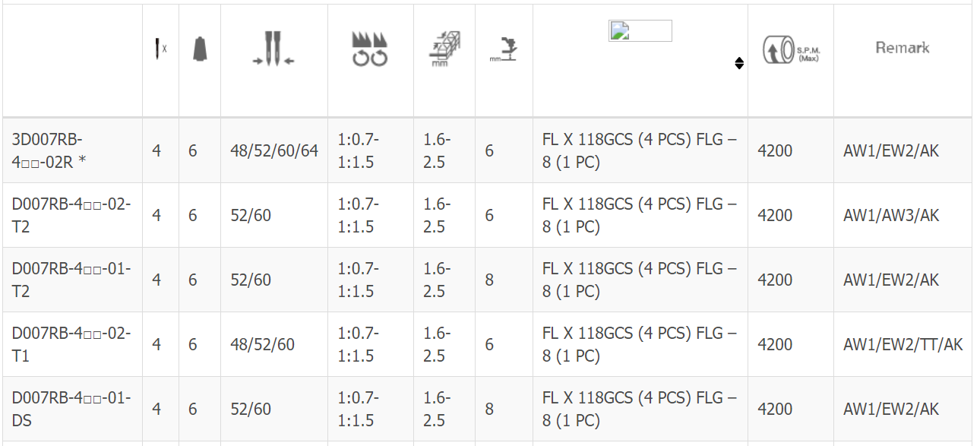Screen dimensions: 980x446
Task: Click remark AW1/EW2/AK in D007RB-4□□-01-T2 row
Action: [891, 280]
